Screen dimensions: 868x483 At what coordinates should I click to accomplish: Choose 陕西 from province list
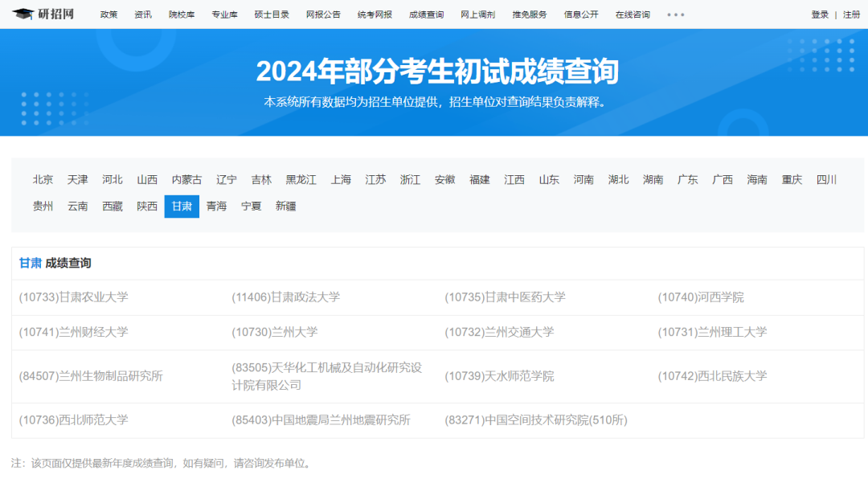[x=147, y=206]
